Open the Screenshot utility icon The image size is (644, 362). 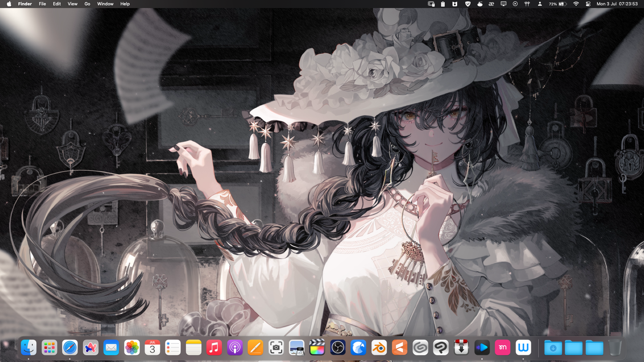(276, 348)
